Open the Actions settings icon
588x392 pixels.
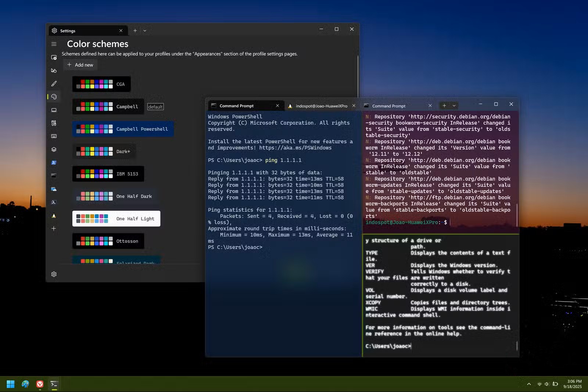tap(54, 123)
